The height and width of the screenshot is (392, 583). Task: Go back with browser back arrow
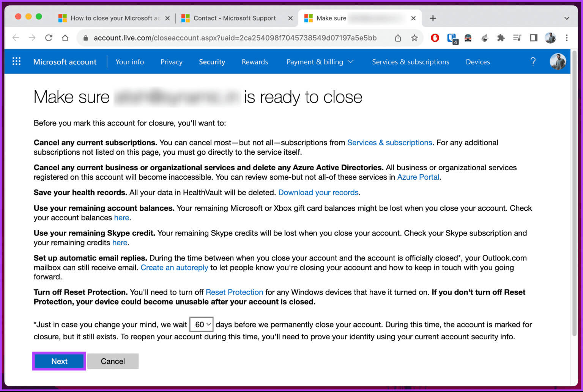pos(16,38)
